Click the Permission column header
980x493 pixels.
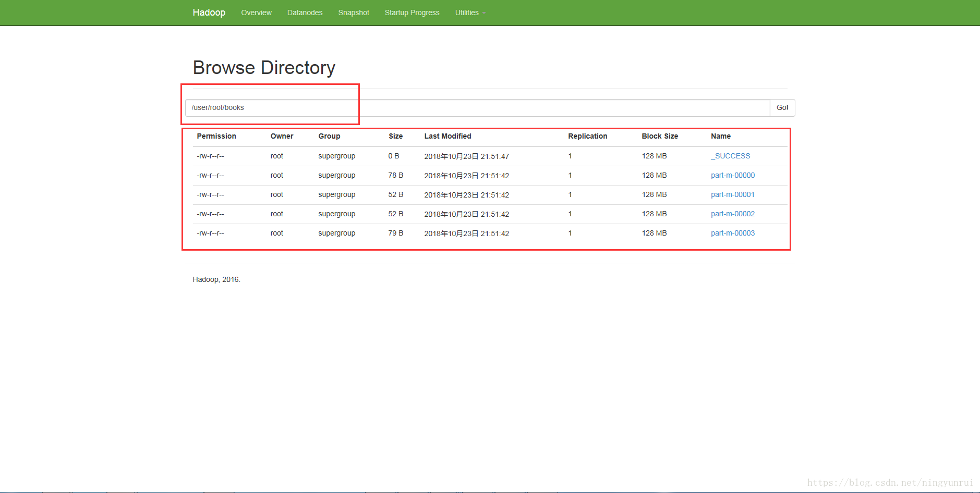216,136
